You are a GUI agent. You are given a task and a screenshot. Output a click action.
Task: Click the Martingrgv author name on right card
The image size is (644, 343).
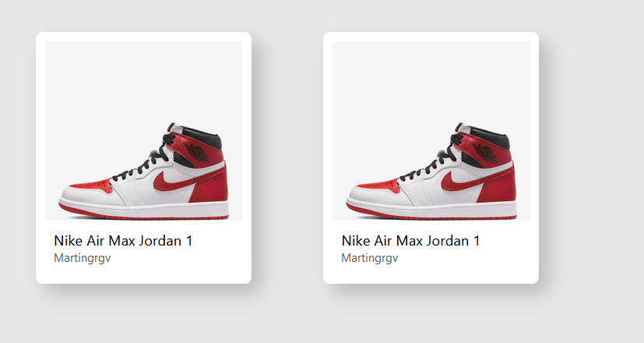tap(370, 258)
